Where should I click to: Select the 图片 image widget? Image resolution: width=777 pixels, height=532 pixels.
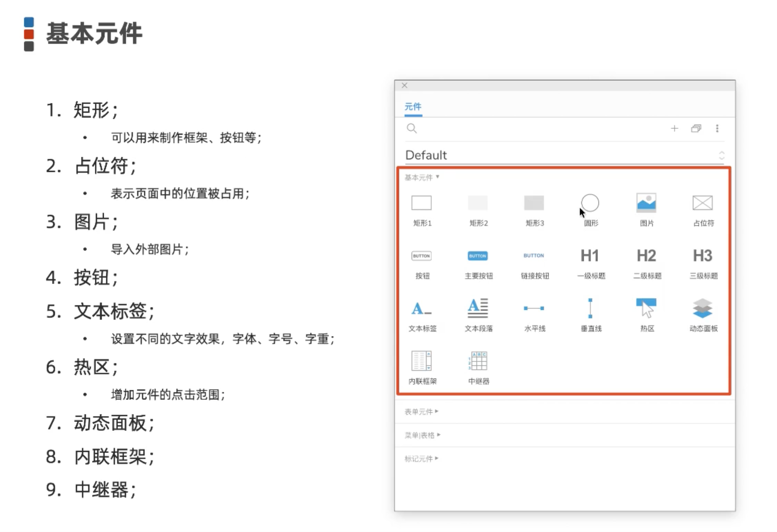coord(647,210)
